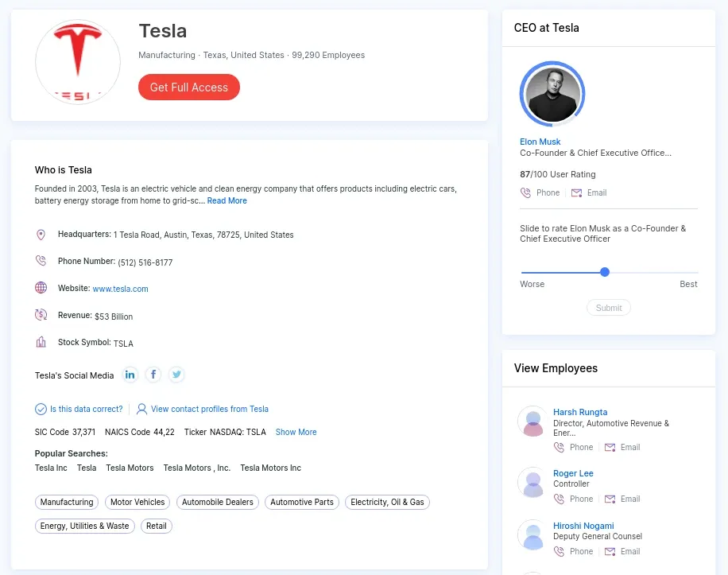728x575 pixels.
Task: Open Elon Musk's profile link
Action: click(540, 142)
